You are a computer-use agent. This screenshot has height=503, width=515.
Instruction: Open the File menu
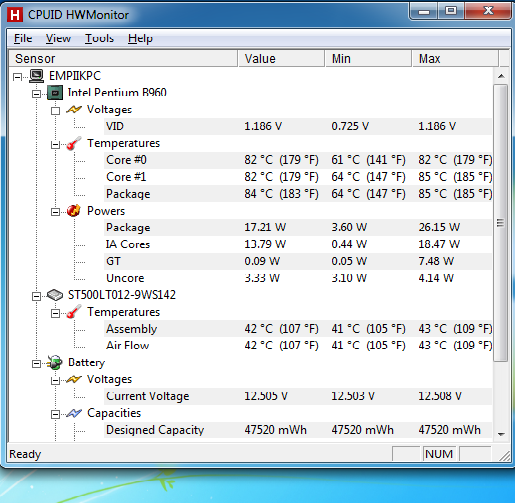23,38
